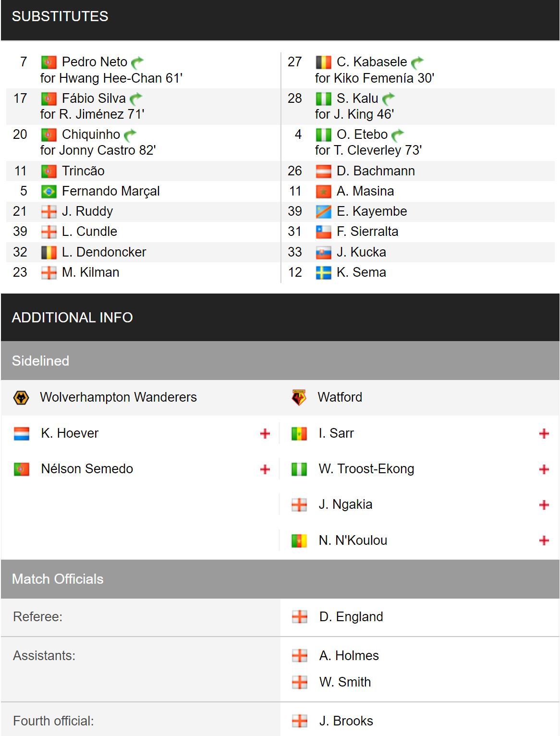The image size is (560, 736).
Task: Select the Wolverhampton Wanderers team name
Action: tap(118, 397)
